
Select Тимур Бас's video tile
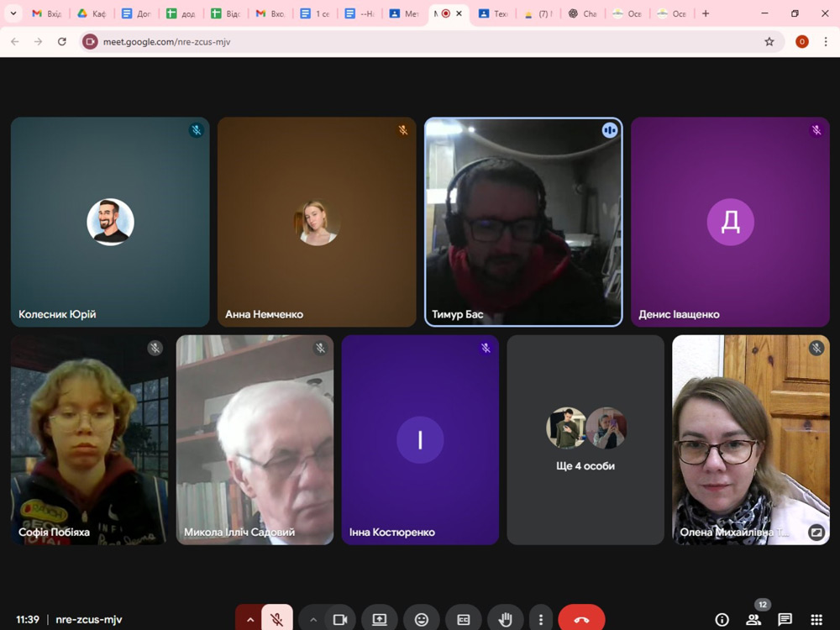click(x=523, y=222)
